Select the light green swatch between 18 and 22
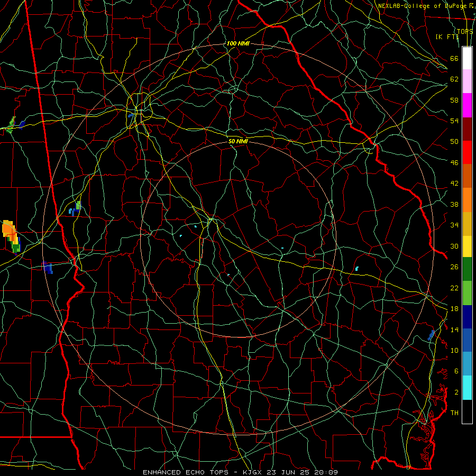 pyautogui.click(x=467, y=293)
